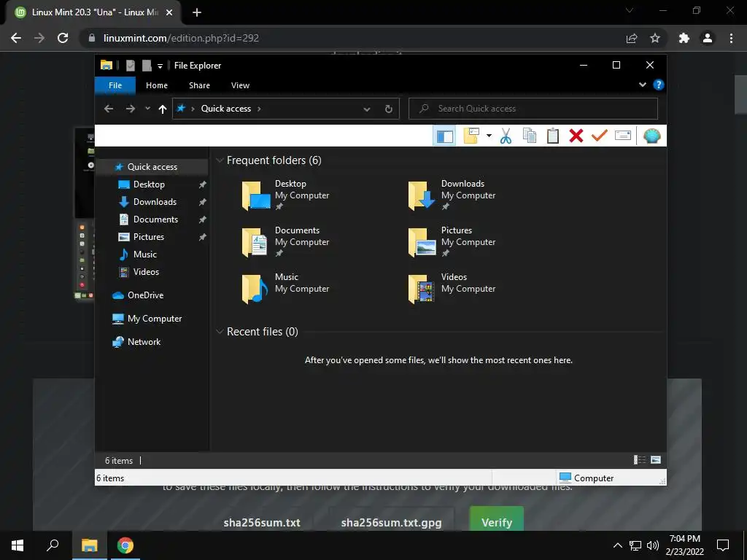Bookmark this page with the star icon
The image size is (747, 560).
pos(655,38)
